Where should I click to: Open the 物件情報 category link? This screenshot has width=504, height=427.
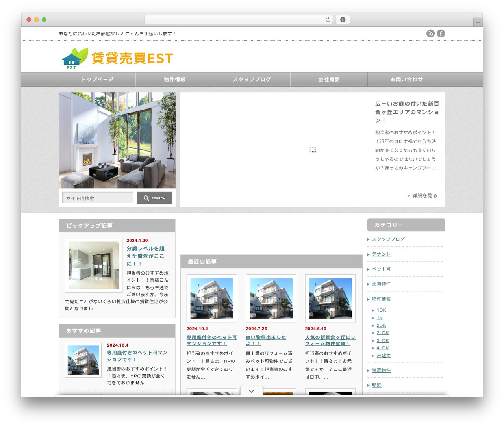coord(381,299)
